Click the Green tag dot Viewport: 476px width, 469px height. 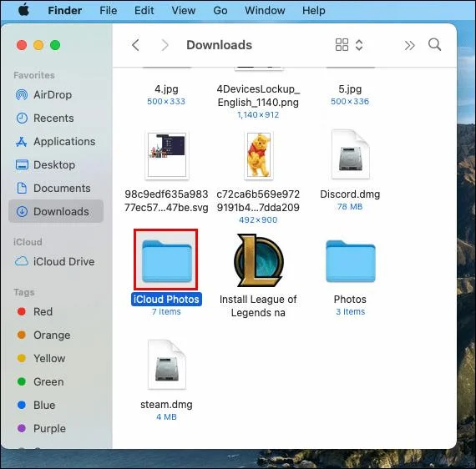pyautogui.click(x=21, y=381)
